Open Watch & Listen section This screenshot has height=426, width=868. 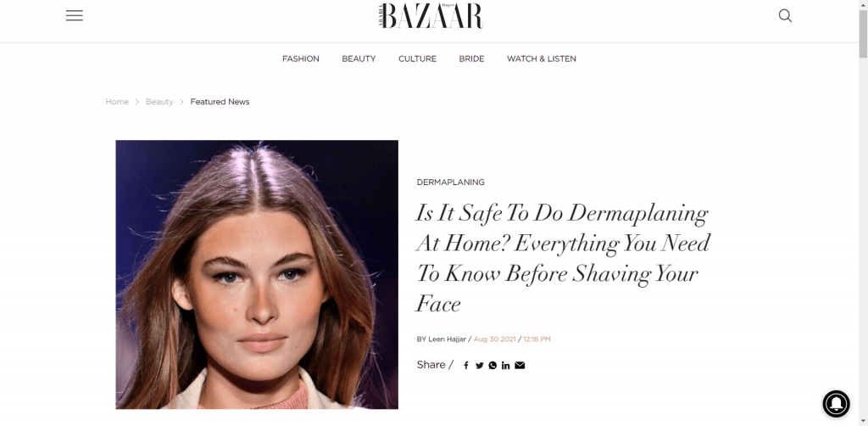coord(542,59)
